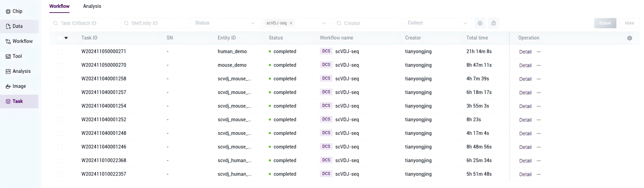Open more options for task W202411050000271
The image size is (644, 188).
pyautogui.click(x=539, y=52)
